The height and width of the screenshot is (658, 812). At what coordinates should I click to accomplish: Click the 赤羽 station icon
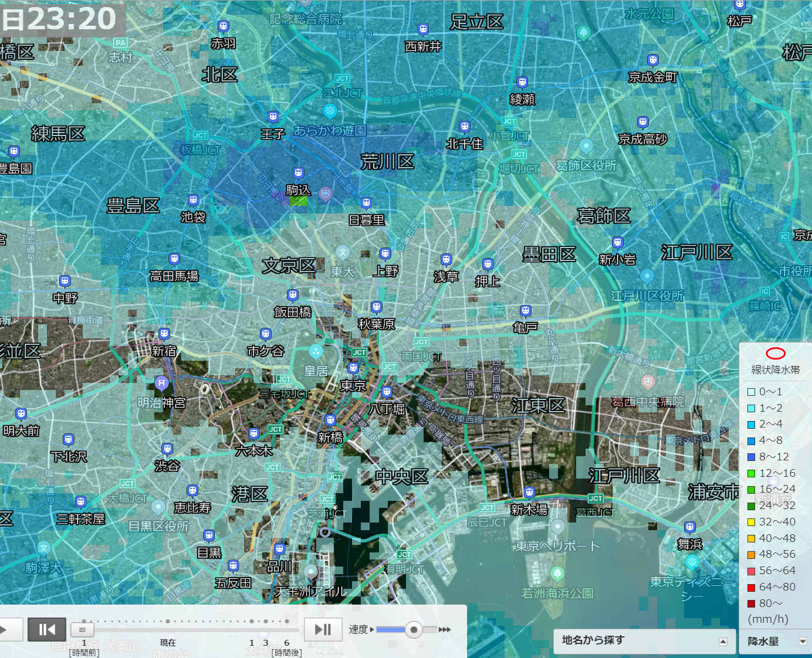[224, 26]
